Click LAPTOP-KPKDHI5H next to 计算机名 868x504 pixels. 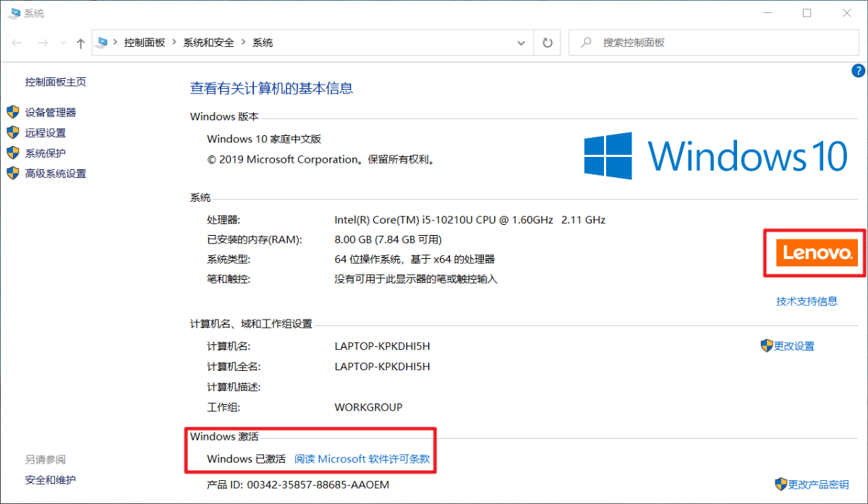[x=382, y=346]
